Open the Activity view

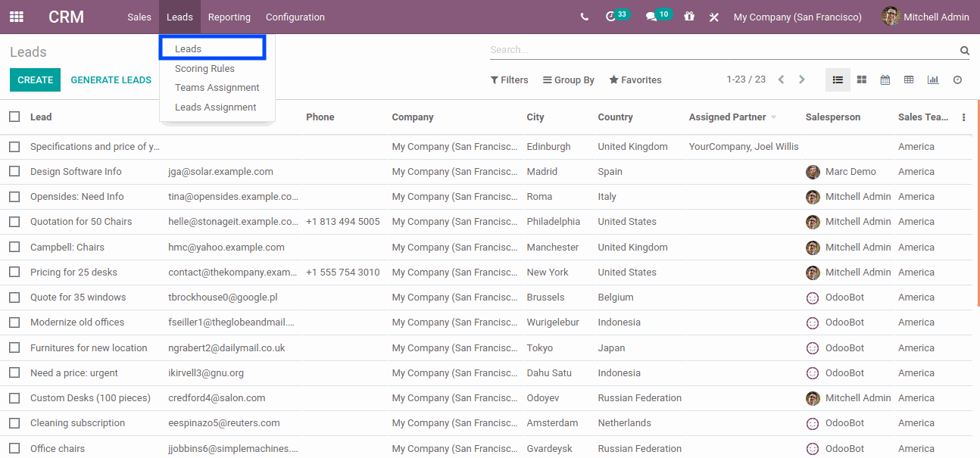957,79
